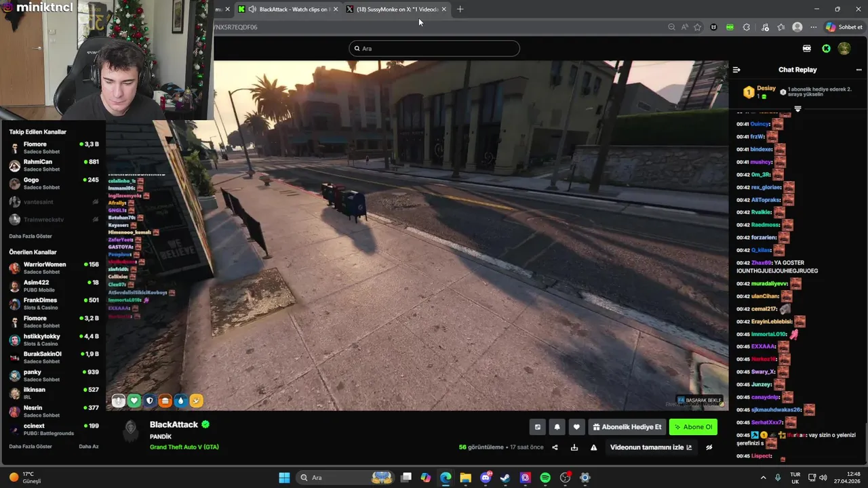868x488 pixels.
Task: Open FrankDimes Slots & Casino channel
Action: pyautogui.click(x=54, y=304)
